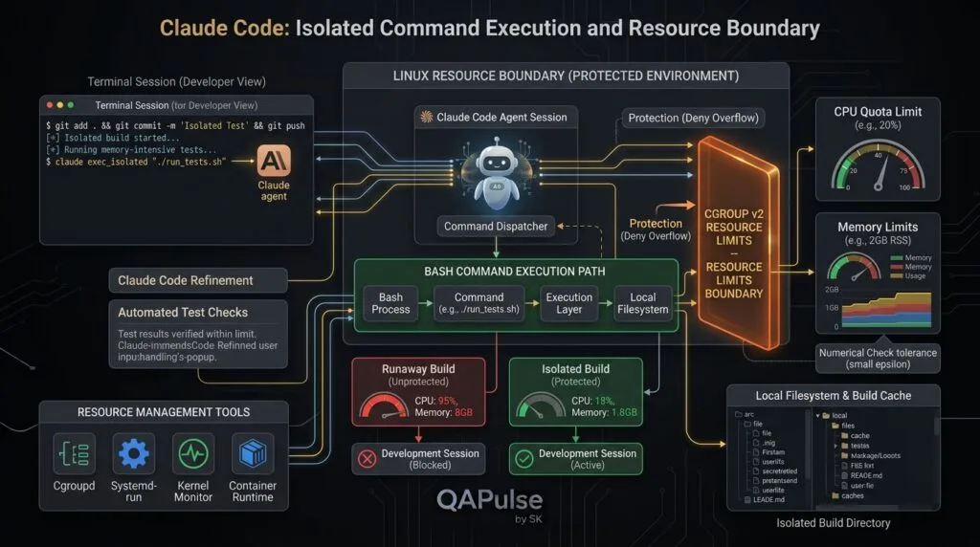Click the starburst icon beside Claude Code Agent Session
The image size is (980, 547).
coord(426,117)
